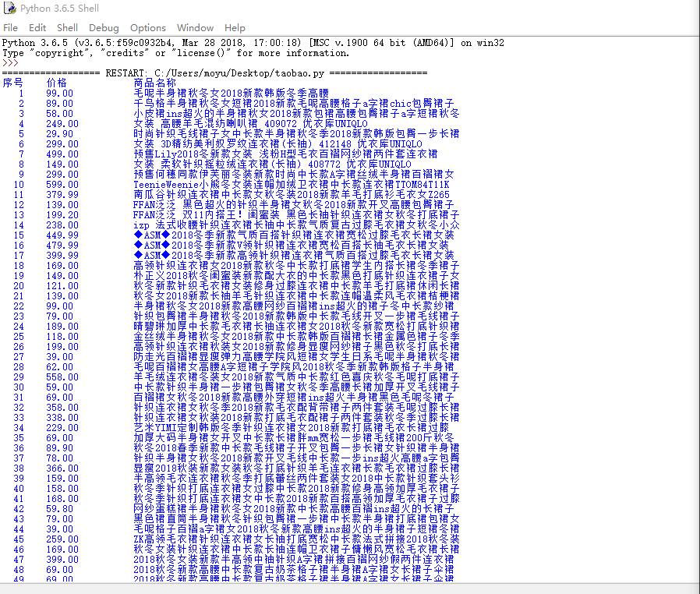
Task: Open the File menu
Action: tap(10, 27)
